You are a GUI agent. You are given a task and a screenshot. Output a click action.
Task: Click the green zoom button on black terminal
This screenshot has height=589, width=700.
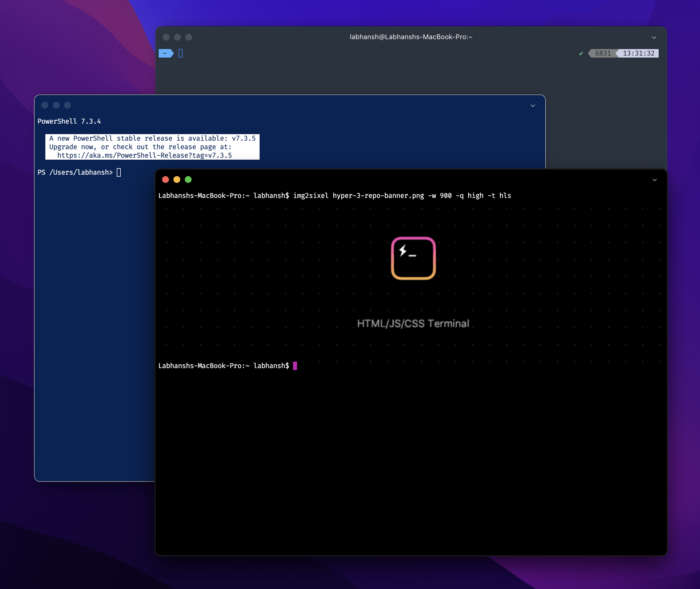tap(188, 180)
